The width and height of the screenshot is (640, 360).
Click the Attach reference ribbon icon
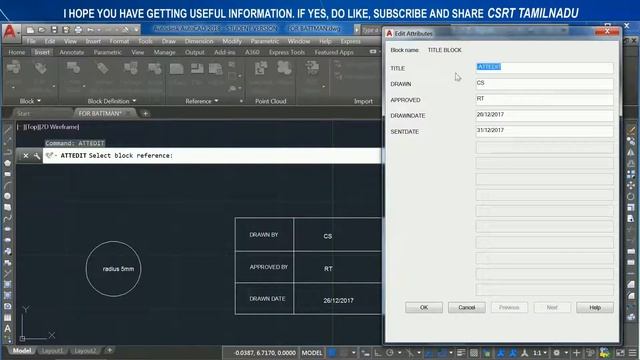(x=176, y=69)
